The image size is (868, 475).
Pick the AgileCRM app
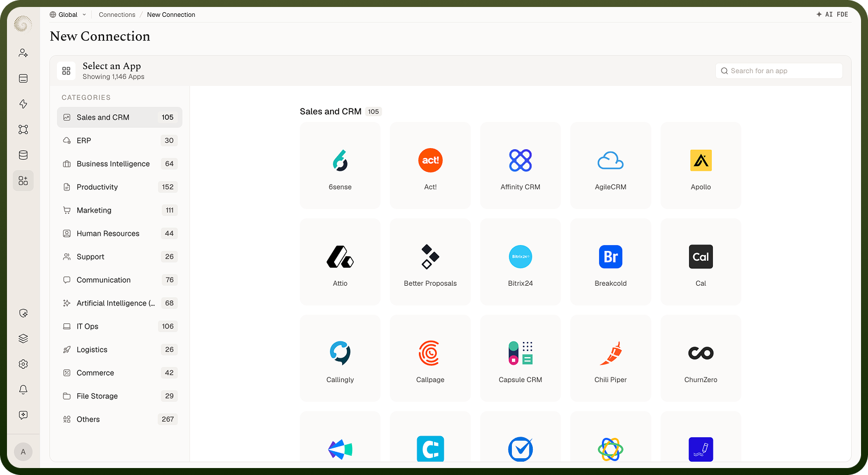click(x=611, y=165)
